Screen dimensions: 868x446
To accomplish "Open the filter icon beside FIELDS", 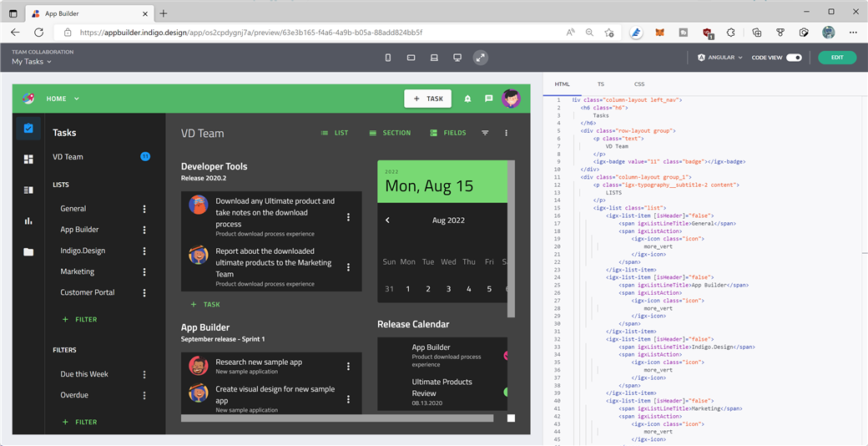I will point(485,133).
